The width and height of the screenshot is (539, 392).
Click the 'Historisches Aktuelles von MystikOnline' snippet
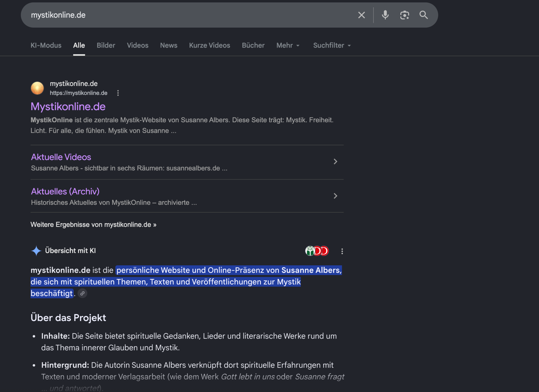coord(114,203)
